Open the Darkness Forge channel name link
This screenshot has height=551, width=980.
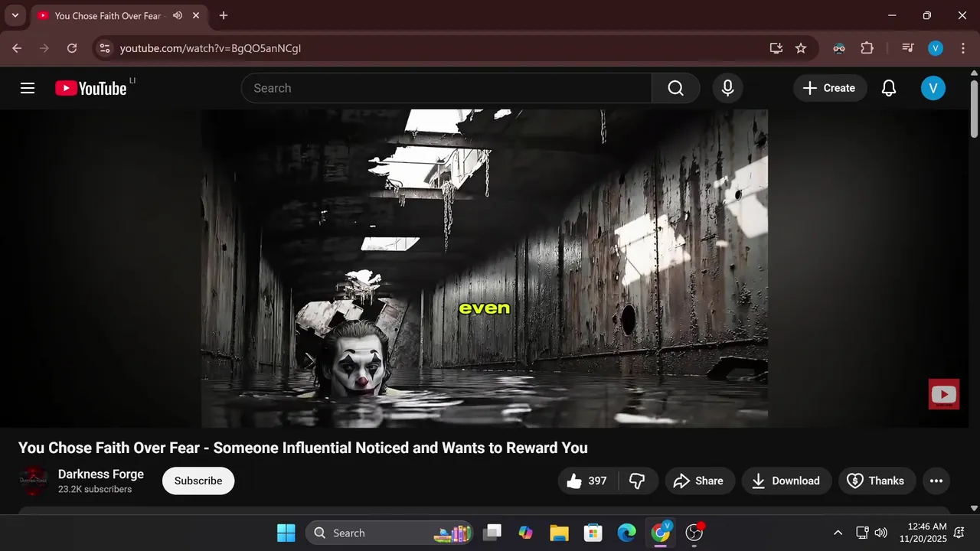(101, 474)
